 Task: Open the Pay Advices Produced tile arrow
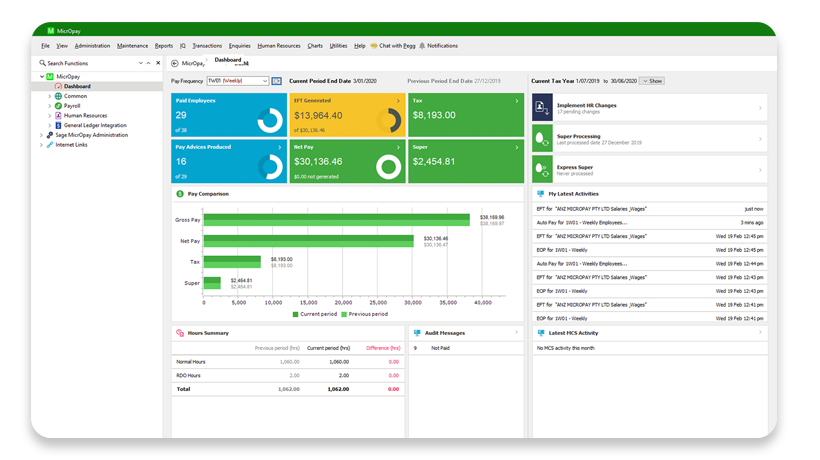pos(279,147)
